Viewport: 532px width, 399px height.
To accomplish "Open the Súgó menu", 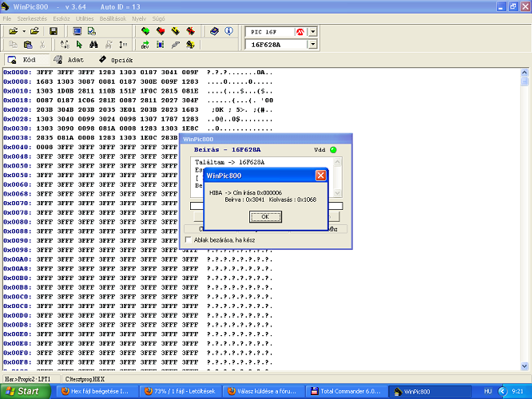I will [x=158, y=18].
